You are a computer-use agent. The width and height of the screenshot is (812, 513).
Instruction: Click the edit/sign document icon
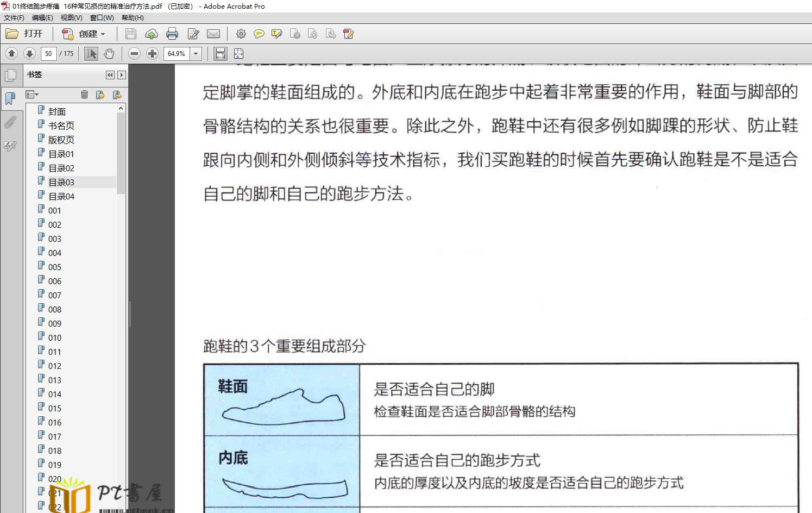[x=193, y=34]
